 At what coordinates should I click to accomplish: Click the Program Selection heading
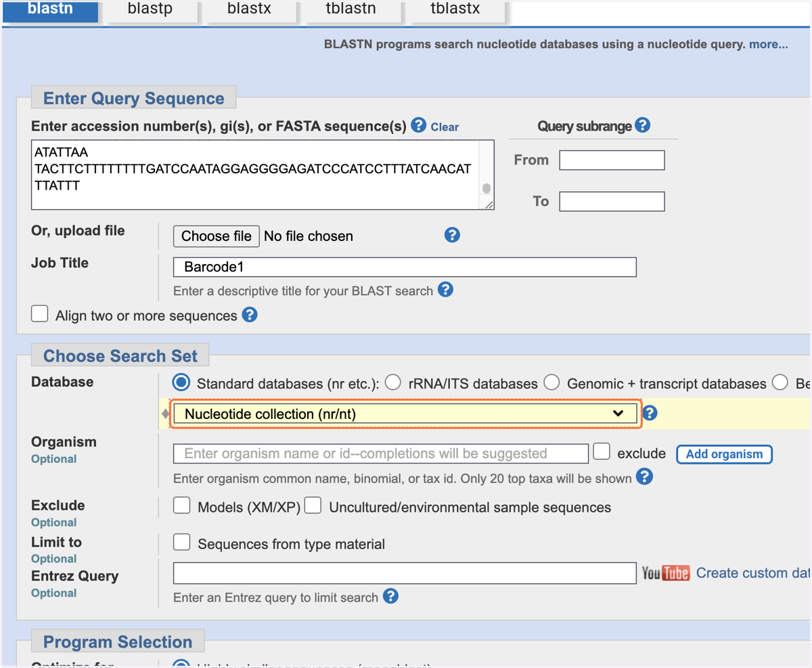[118, 642]
